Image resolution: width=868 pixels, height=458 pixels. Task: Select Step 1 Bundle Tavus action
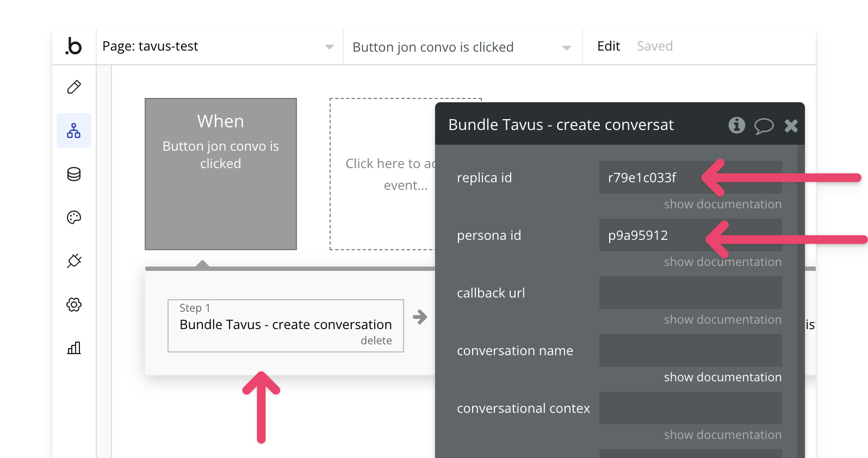click(x=286, y=326)
